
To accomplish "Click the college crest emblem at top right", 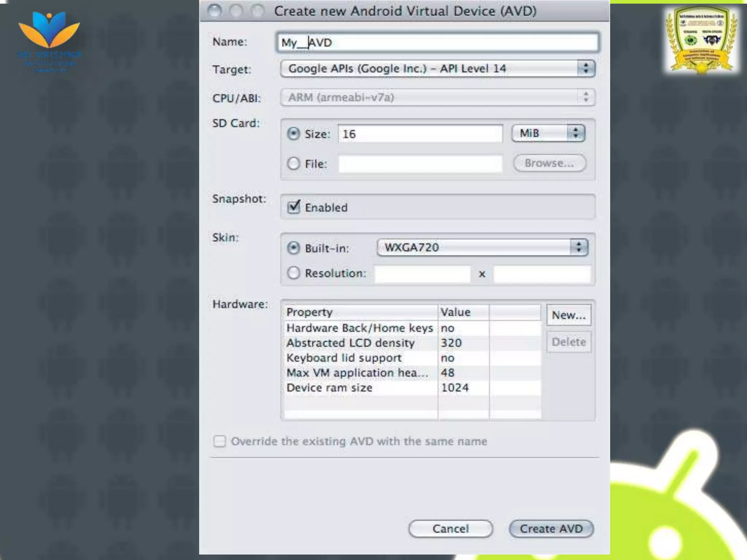I will tap(701, 40).
